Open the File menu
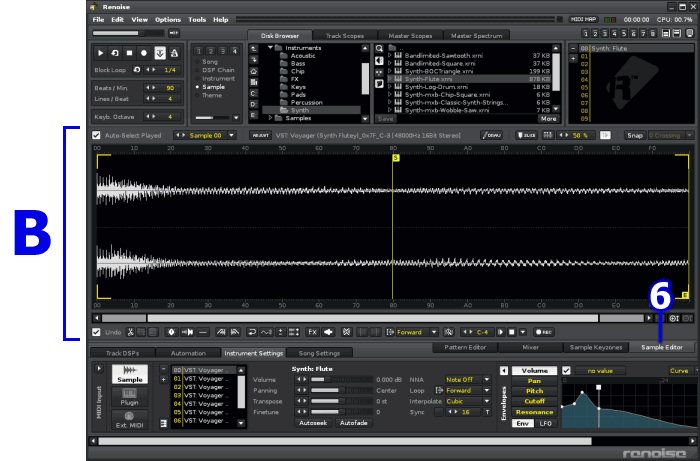The width and height of the screenshot is (700, 461). click(x=98, y=20)
